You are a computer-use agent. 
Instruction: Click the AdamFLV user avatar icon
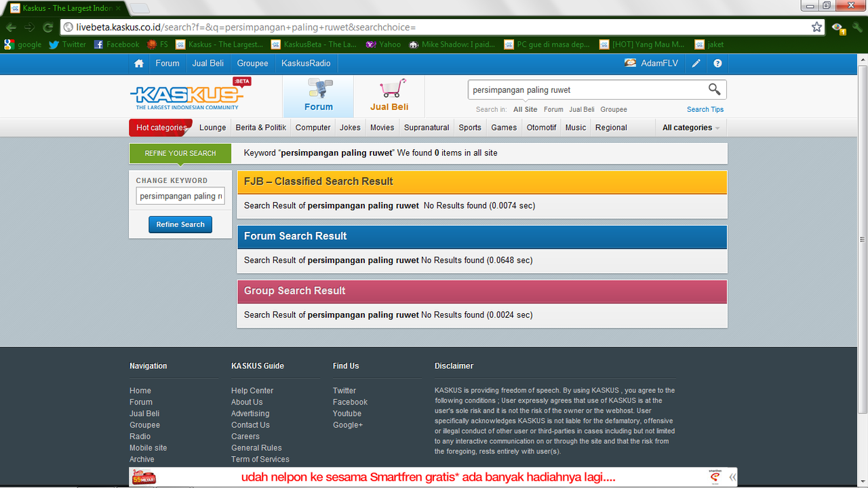pyautogui.click(x=630, y=63)
